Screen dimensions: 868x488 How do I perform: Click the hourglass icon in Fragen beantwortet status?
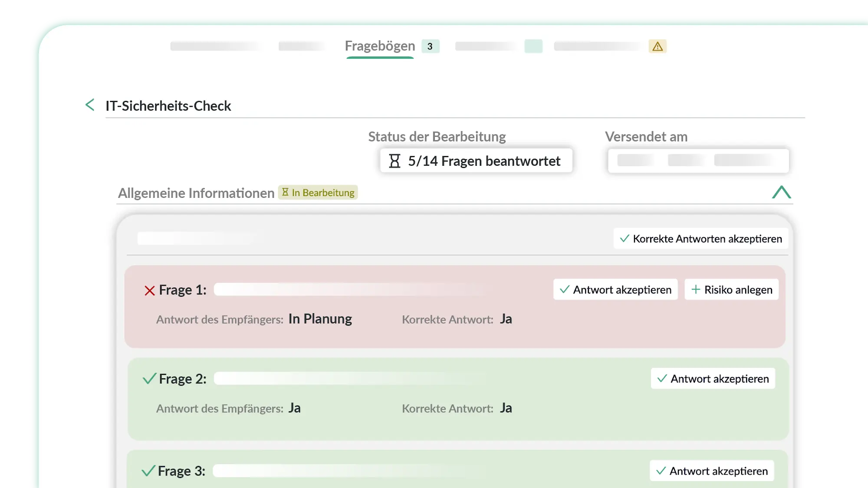click(395, 161)
